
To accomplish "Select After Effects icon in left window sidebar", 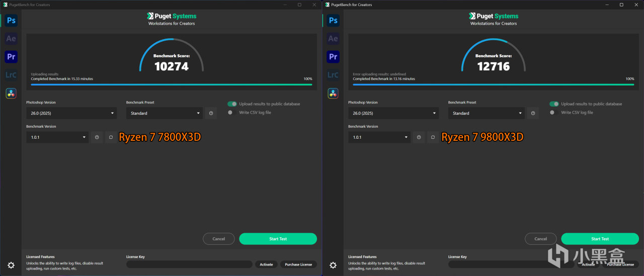I will pos(11,39).
